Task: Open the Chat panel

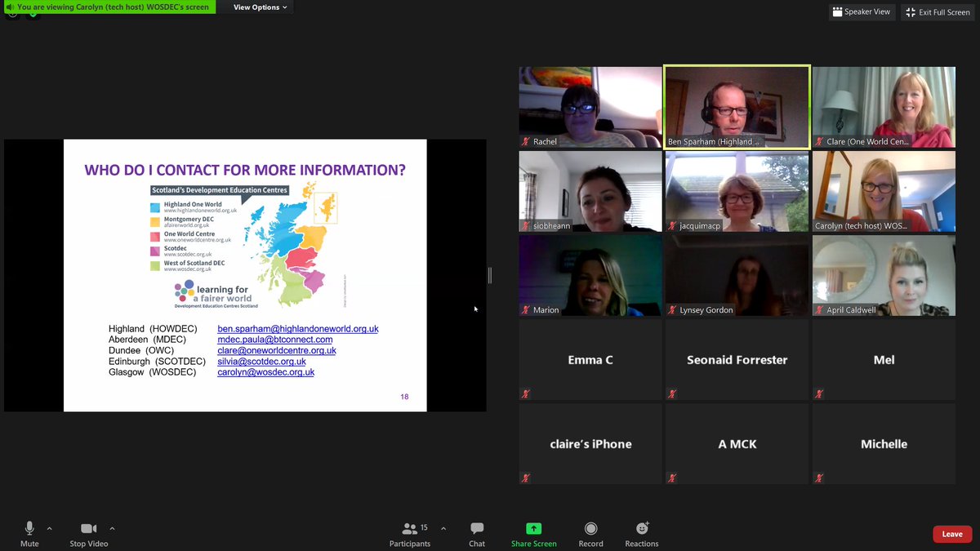Action: [x=477, y=534]
